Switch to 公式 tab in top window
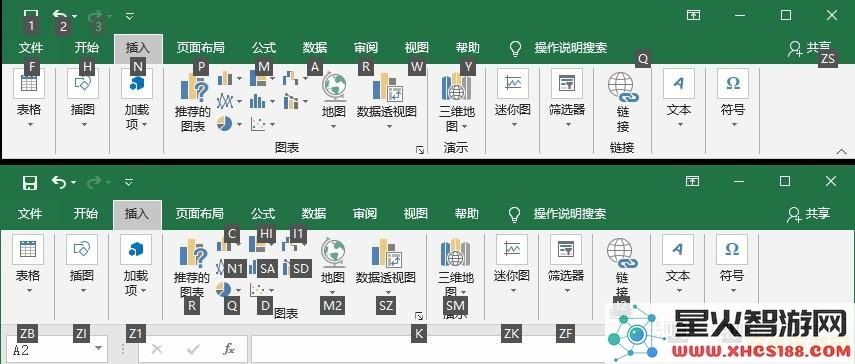This screenshot has width=855, height=364. click(264, 48)
